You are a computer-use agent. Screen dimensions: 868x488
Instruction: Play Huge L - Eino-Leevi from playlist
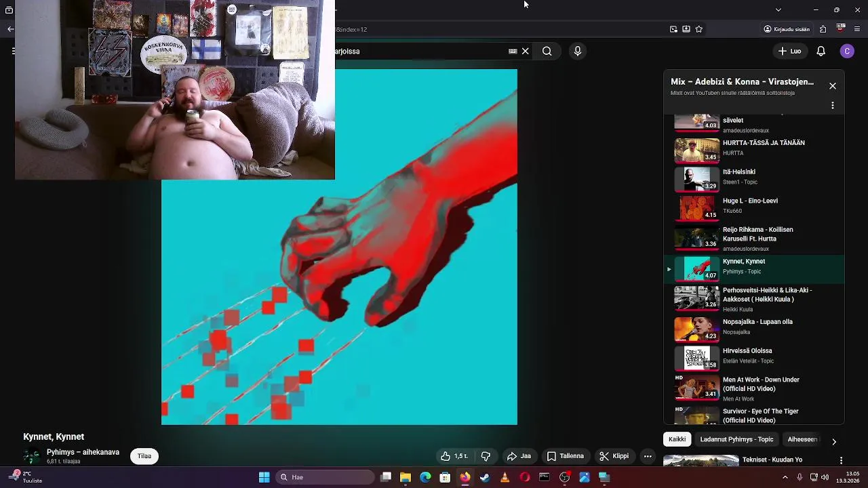click(754, 208)
